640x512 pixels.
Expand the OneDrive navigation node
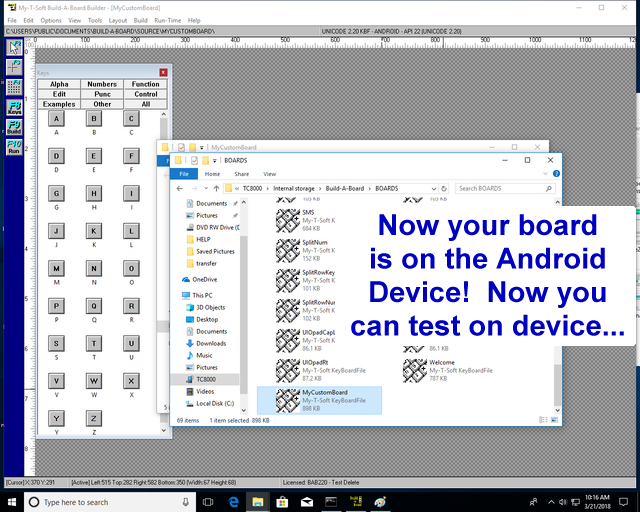pos(175,279)
